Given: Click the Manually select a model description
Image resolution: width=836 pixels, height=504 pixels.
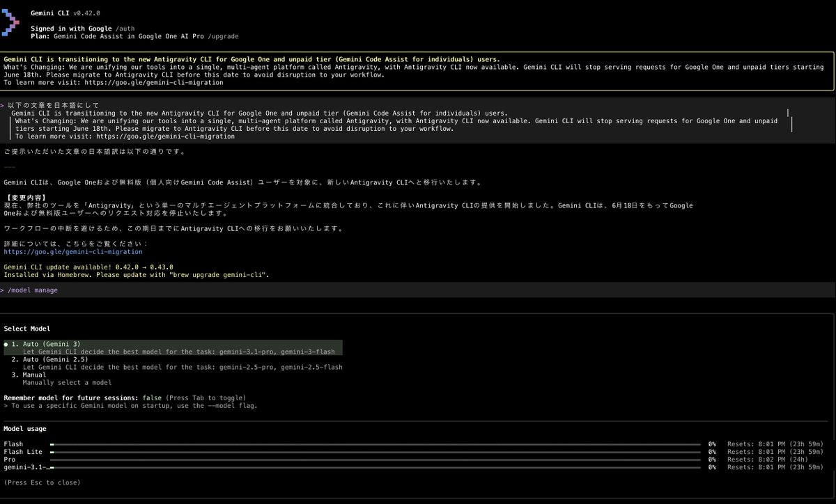Looking at the screenshot, I should point(67,382).
